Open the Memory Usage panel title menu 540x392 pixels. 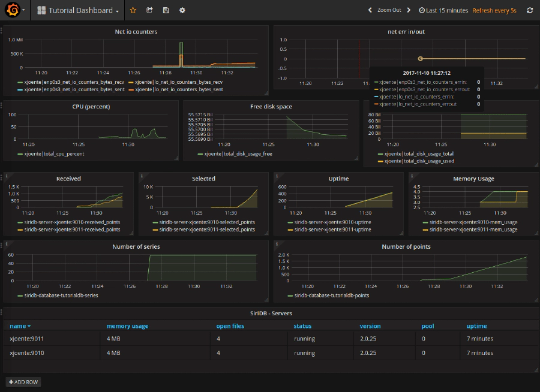473,179
